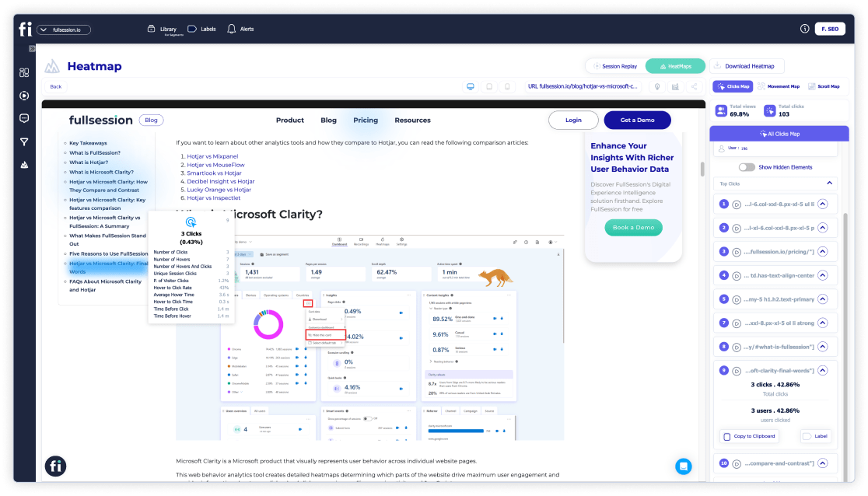Play the recording for 'ol li strong' row
Image resolution: width=868 pixels, height=496 pixels.
point(737,324)
